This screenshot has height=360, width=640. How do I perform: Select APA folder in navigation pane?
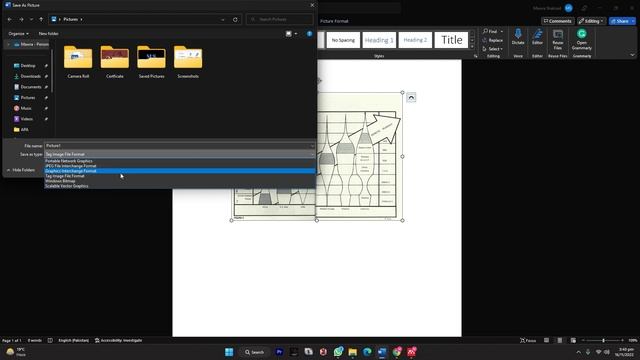[x=24, y=129]
